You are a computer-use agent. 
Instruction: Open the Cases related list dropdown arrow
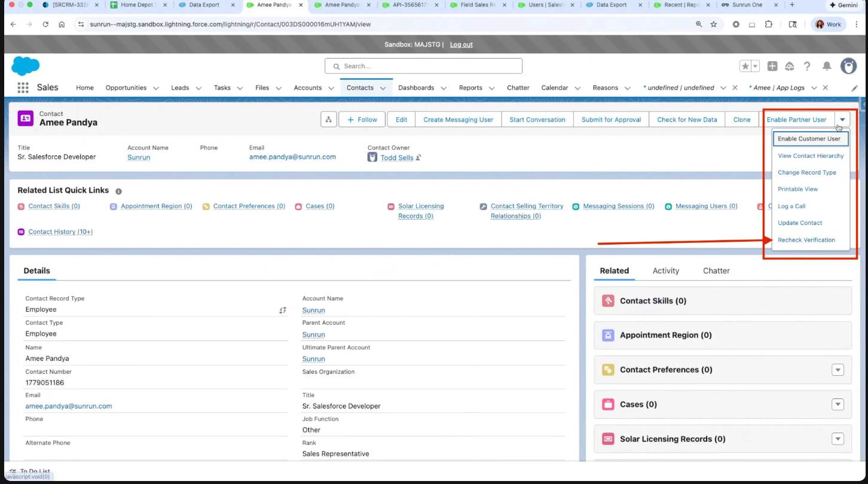838,404
